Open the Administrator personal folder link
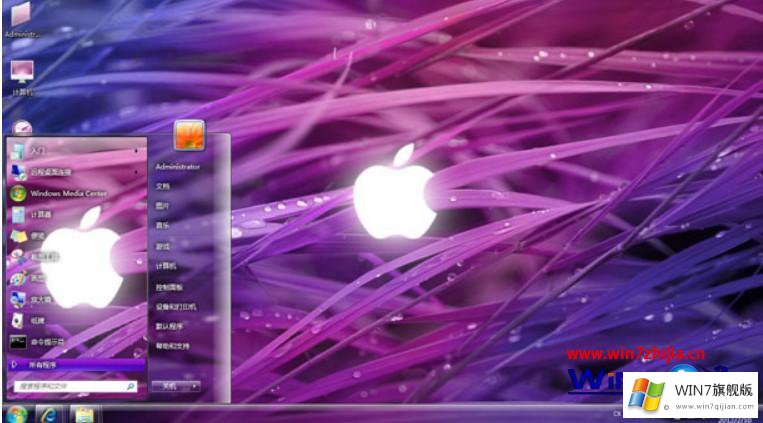 pyautogui.click(x=178, y=166)
